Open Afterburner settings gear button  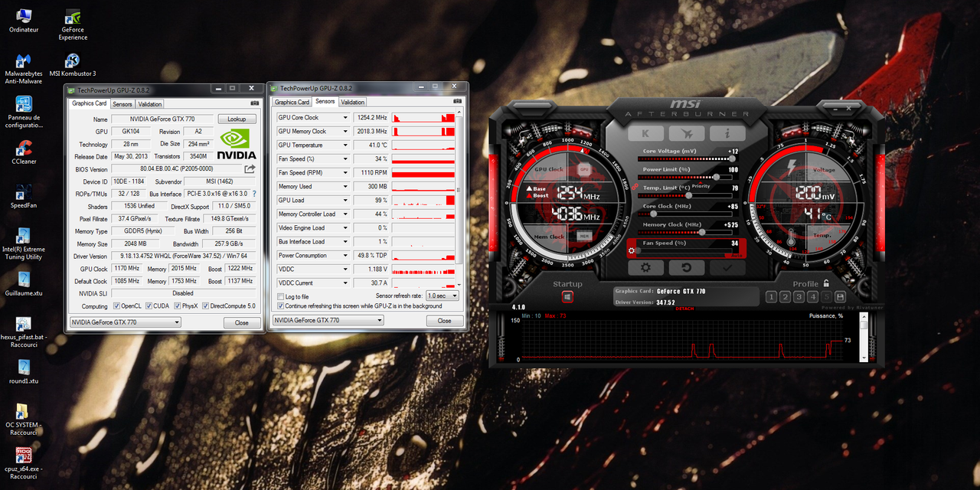coord(646,268)
